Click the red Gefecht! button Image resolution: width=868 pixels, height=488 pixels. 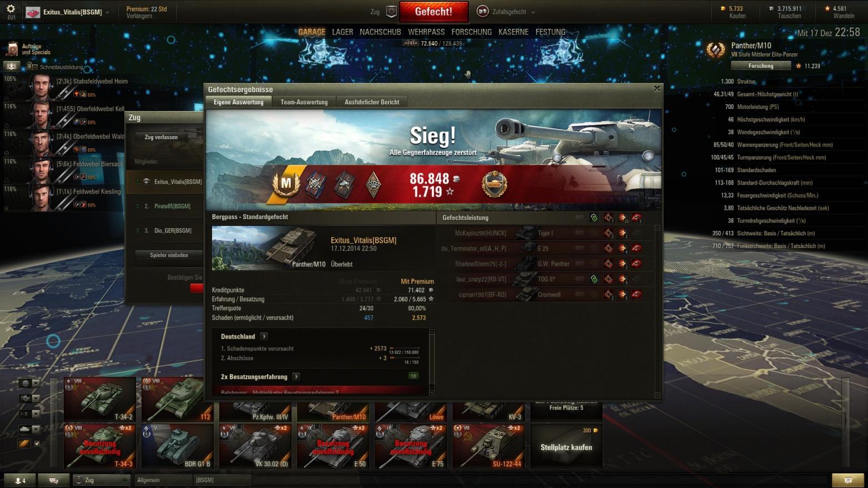433,12
